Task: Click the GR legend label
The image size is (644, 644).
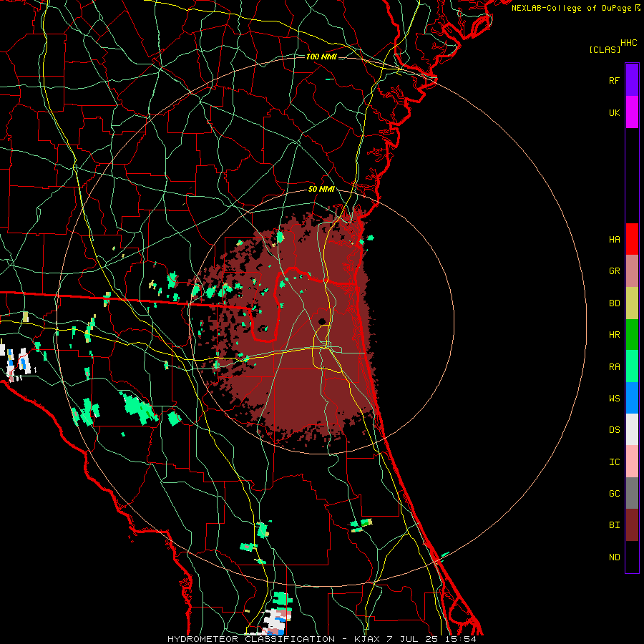Action: pos(614,271)
